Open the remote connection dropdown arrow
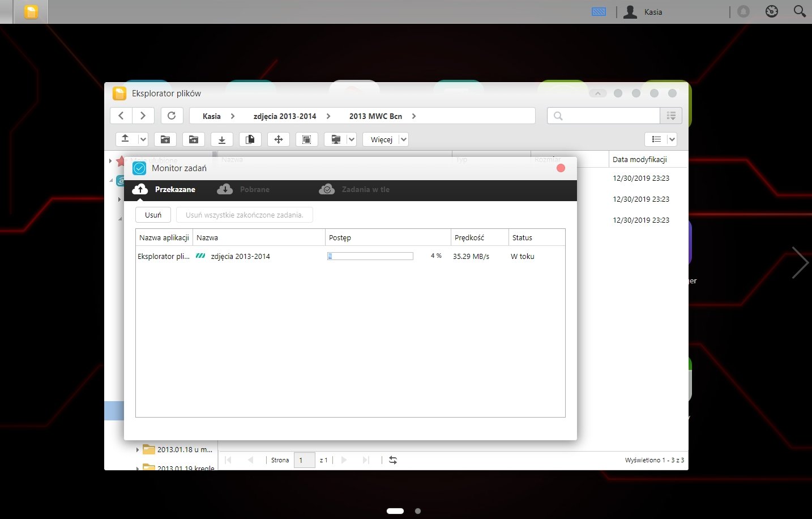This screenshot has width=812, height=519. (351, 139)
